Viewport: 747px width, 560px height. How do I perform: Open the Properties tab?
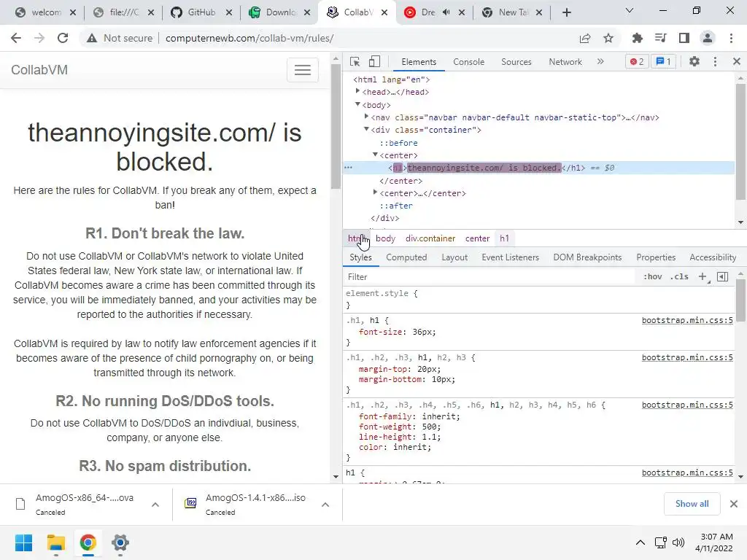(x=656, y=257)
